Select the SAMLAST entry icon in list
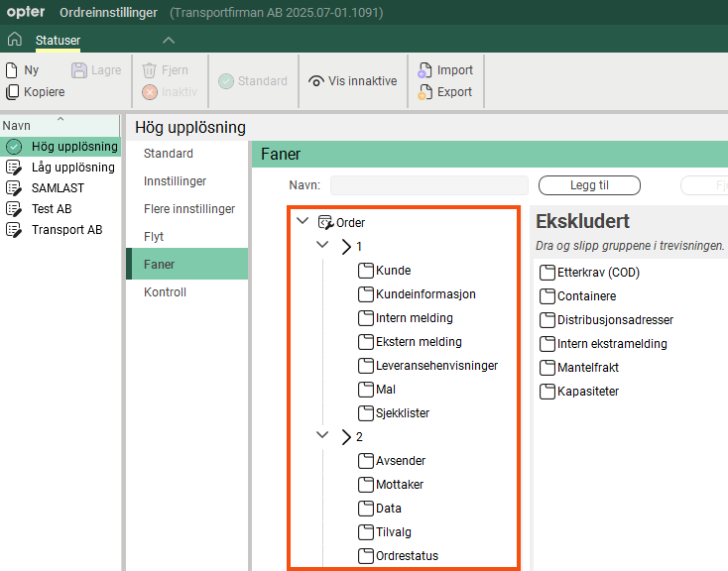 click(x=14, y=188)
